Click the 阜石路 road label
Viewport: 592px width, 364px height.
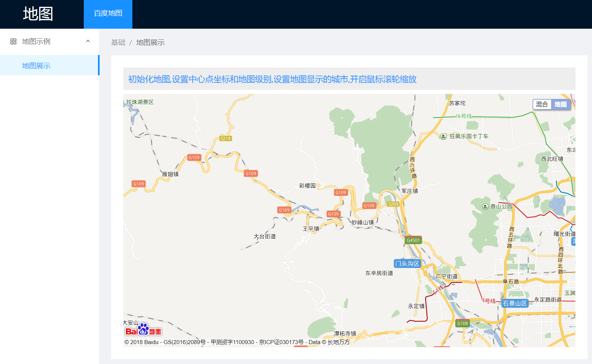(x=511, y=281)
